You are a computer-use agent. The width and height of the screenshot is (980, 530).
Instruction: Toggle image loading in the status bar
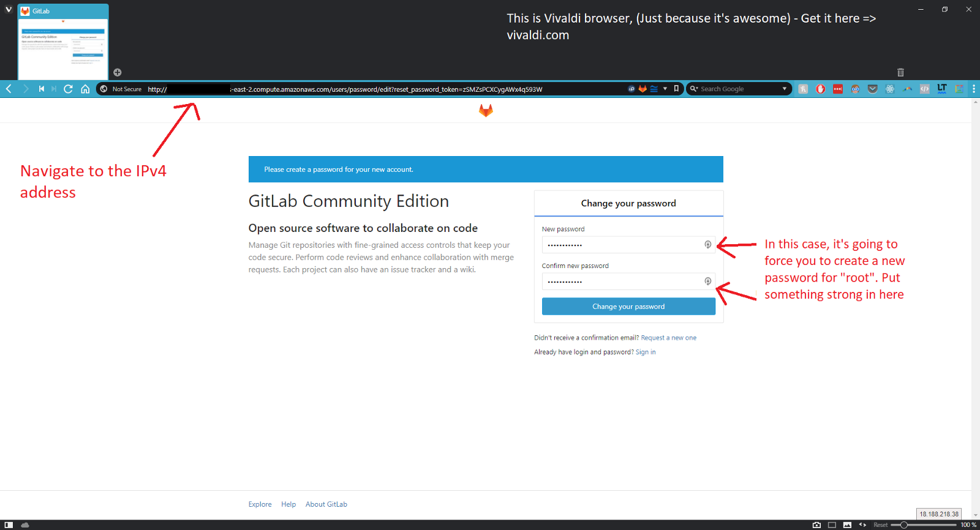click(847, 525)
